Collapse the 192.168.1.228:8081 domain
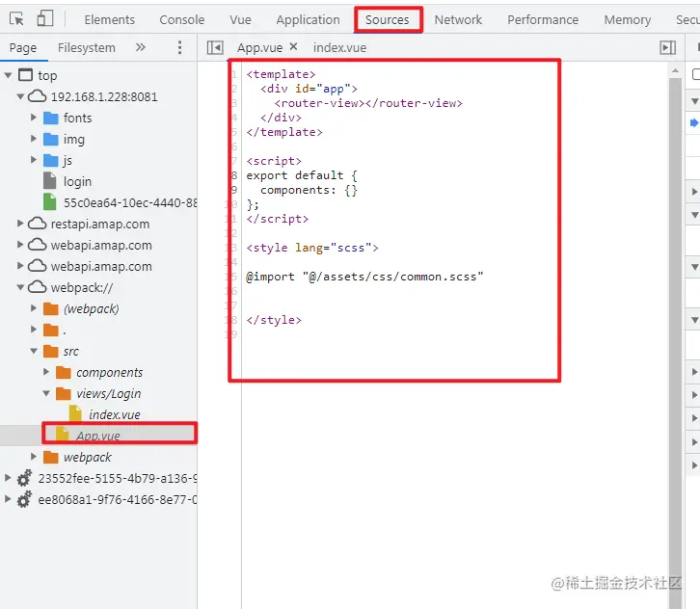Image resolution: width=700 pixels, height=609 pixels. click(x=20, y=96)
